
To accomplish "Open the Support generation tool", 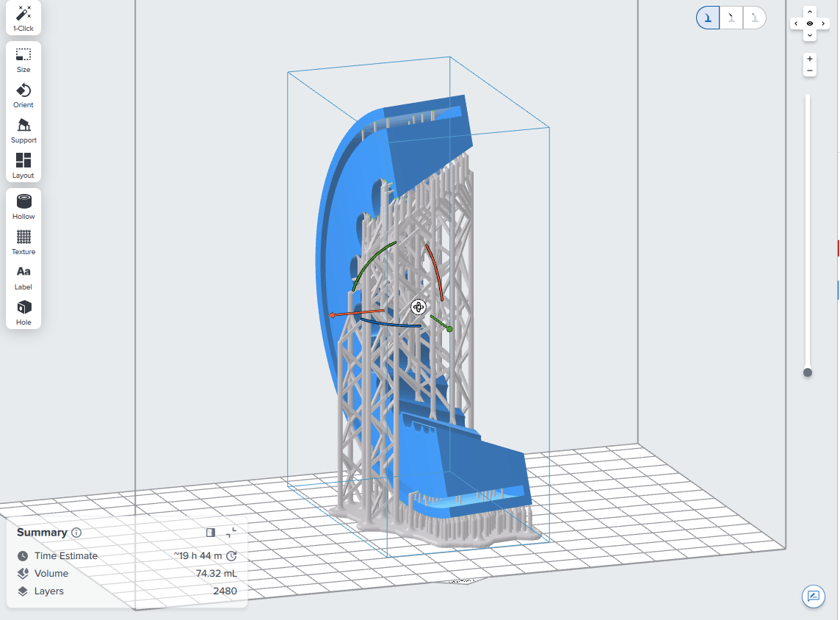I will tap(23, 131).
